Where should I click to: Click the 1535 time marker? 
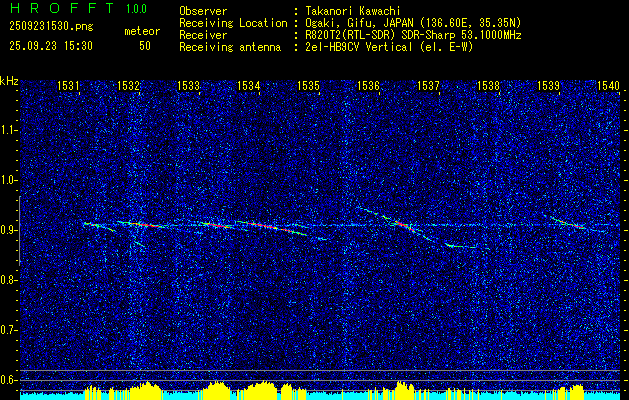(x=308, y=85)
